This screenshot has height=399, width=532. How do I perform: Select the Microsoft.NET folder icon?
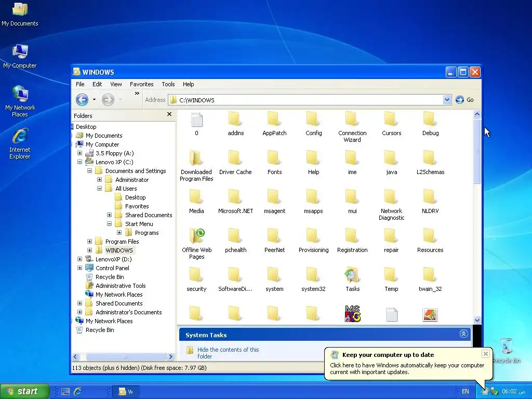pos(234,197)
